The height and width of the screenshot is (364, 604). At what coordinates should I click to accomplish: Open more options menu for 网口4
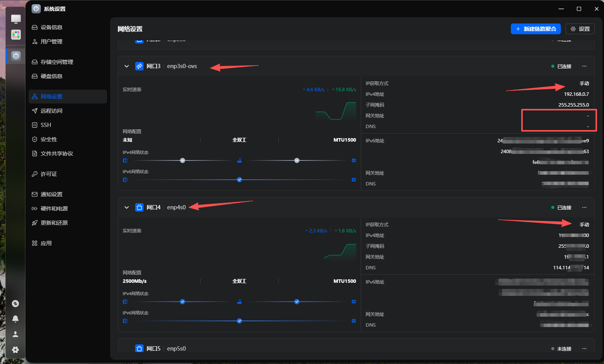coord(584,207)
